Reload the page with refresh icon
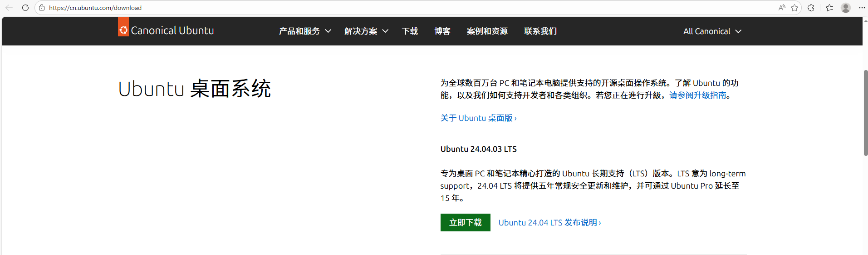The height and width of the screenshot is (255, 868). (25, 8)
